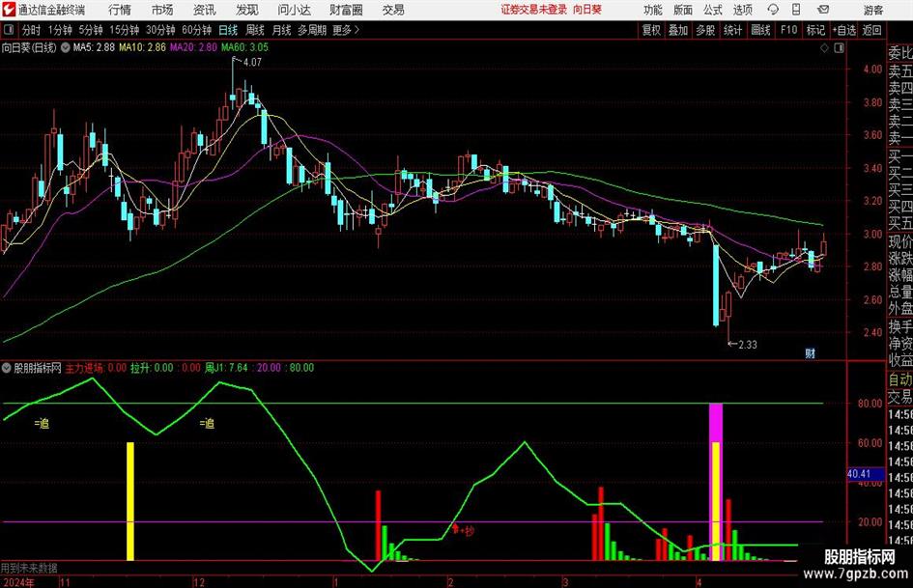The image size is (913, 588).
Task: Click the MA20: 2.80 value label
Action: pos(193,47)
